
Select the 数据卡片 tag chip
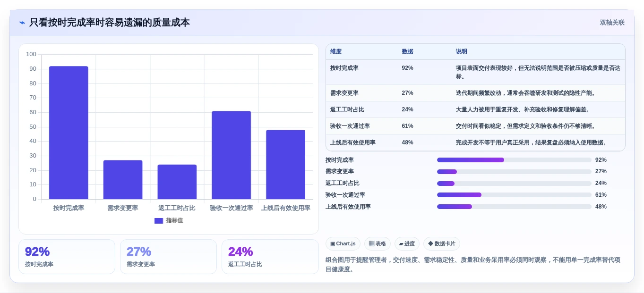pos(442,243)
